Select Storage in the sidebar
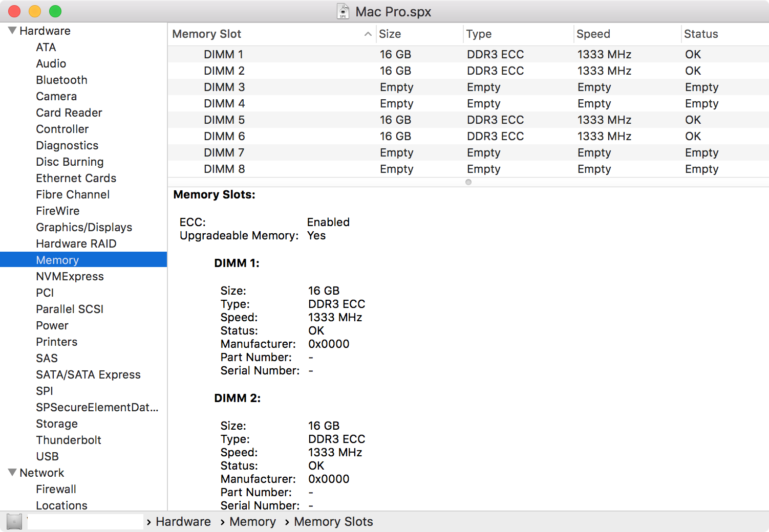 [x=57, y=424]
